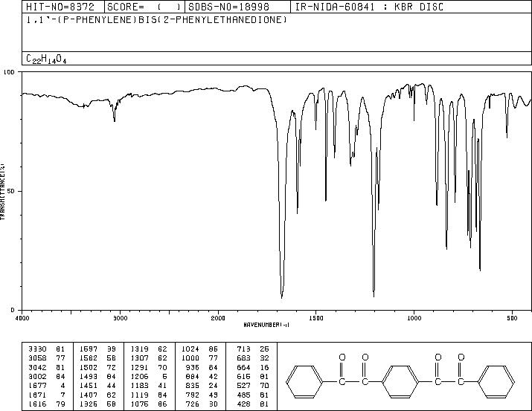The image size is (532, 411).
Task: Click the 1493 peak entry in table
Action: 97,376
